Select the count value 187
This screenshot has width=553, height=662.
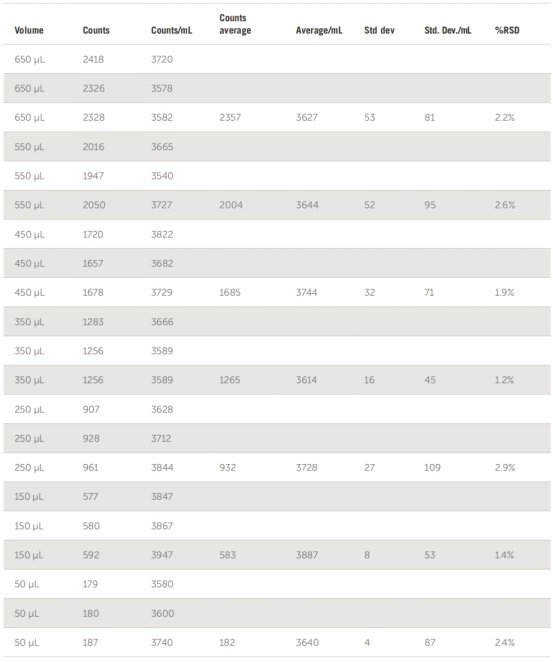tap(90, 643)
